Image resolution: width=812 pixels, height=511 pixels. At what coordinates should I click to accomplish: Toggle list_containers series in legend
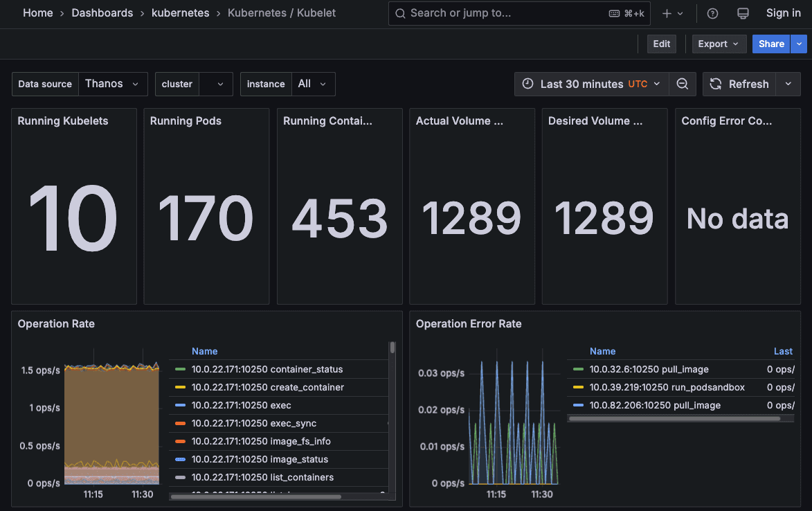(x=262, y=477)
